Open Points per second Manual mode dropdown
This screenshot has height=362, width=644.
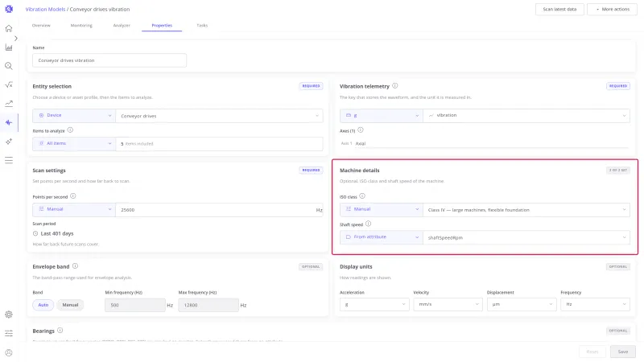pos(74,209)
